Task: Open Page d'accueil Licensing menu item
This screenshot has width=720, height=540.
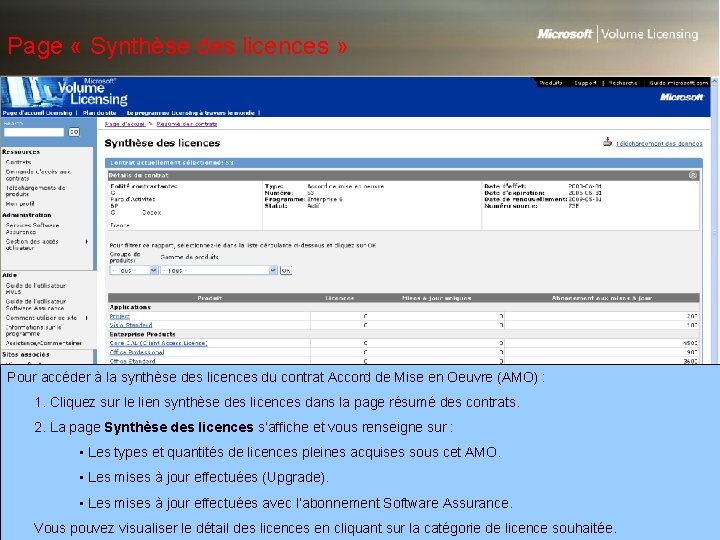Action: [x=37, y=113]
